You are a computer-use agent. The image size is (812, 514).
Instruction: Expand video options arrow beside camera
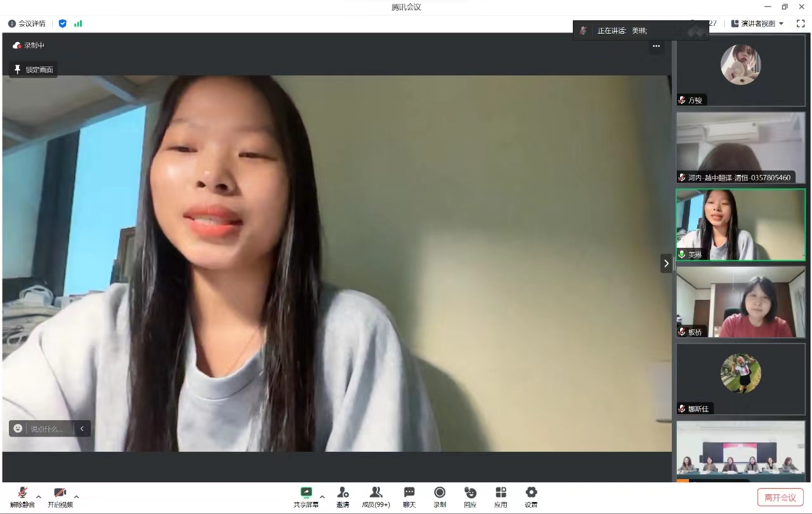77,496
